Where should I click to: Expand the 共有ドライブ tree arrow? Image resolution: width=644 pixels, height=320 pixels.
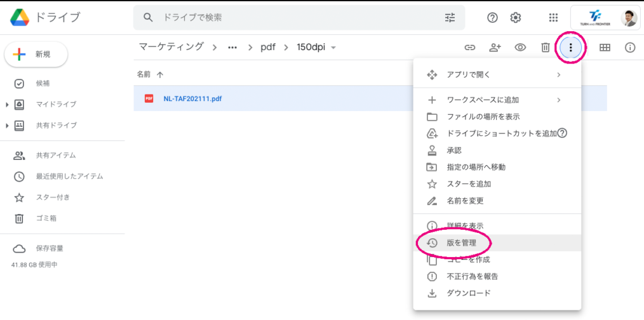[x=7, y=126]
